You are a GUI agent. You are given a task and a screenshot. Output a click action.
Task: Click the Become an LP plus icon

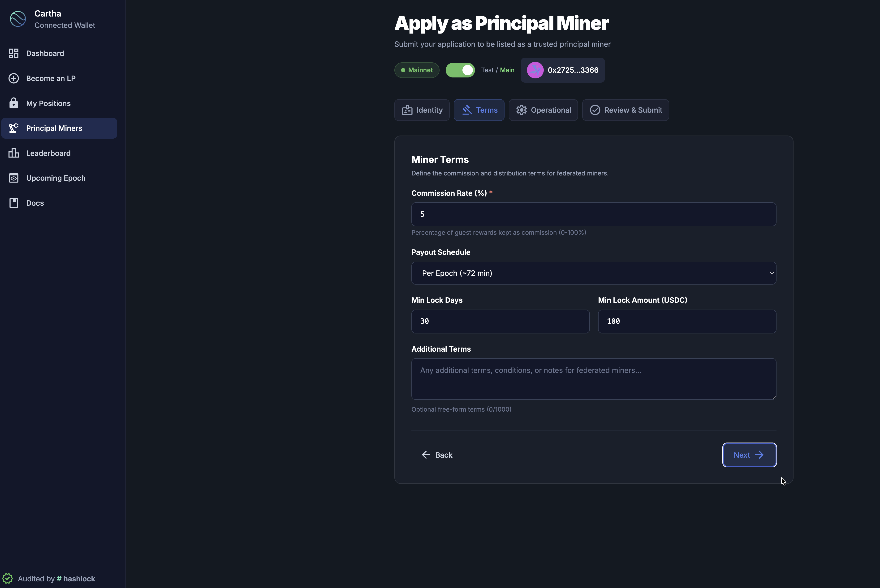tap(14, 78)
